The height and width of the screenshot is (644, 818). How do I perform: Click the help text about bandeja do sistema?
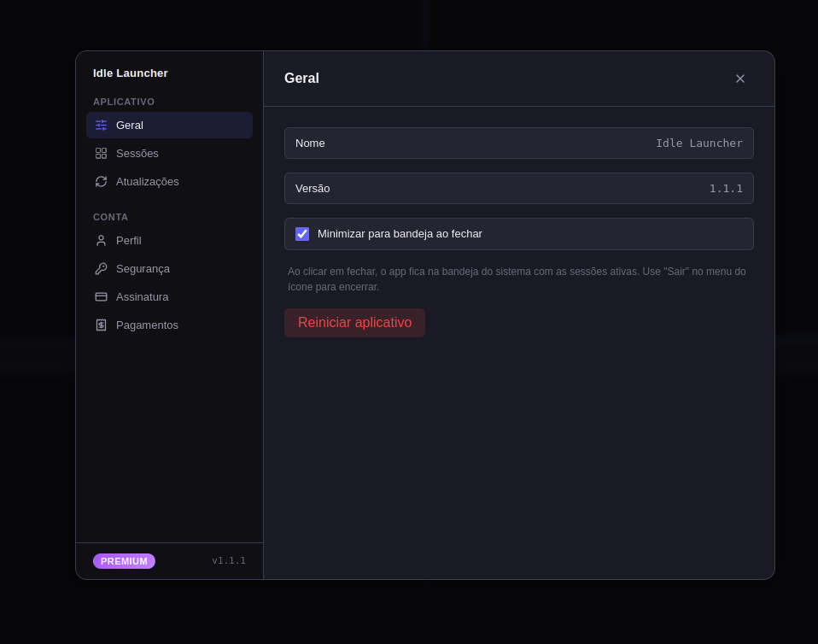point(517,279)
